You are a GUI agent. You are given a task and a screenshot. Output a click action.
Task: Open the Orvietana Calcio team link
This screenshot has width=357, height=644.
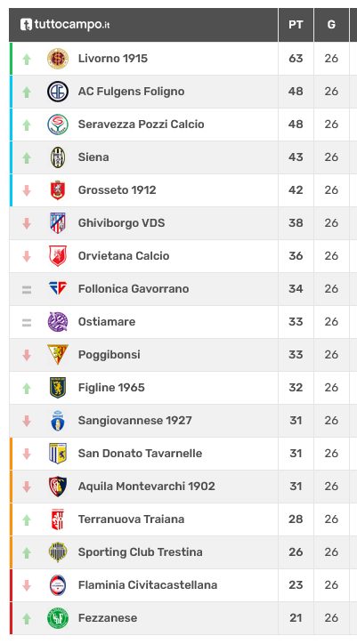pos(124,256)
